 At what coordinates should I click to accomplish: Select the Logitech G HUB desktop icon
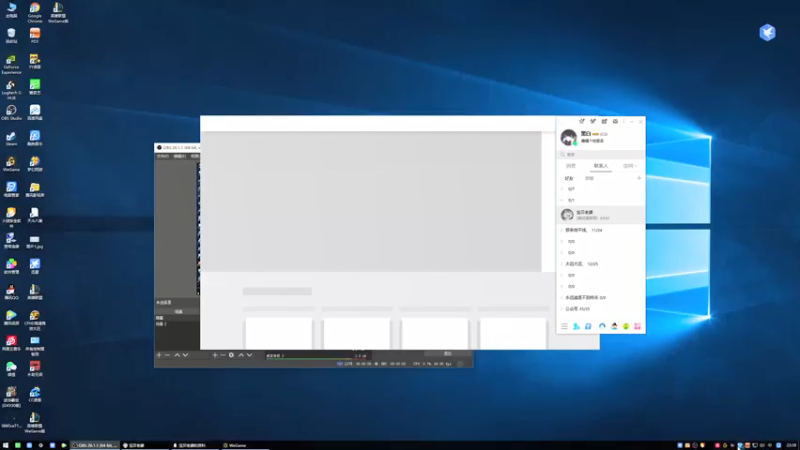[x=11, y=89]
